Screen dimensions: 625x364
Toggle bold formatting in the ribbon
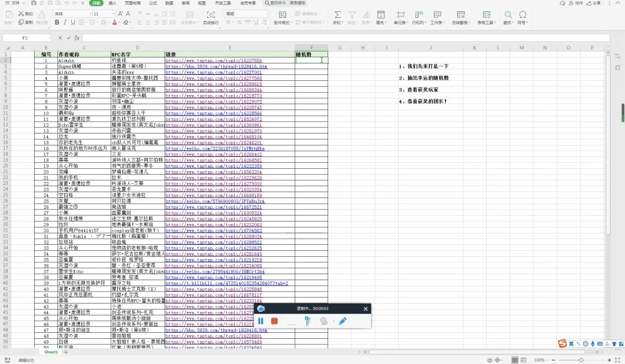coord(57,23)
